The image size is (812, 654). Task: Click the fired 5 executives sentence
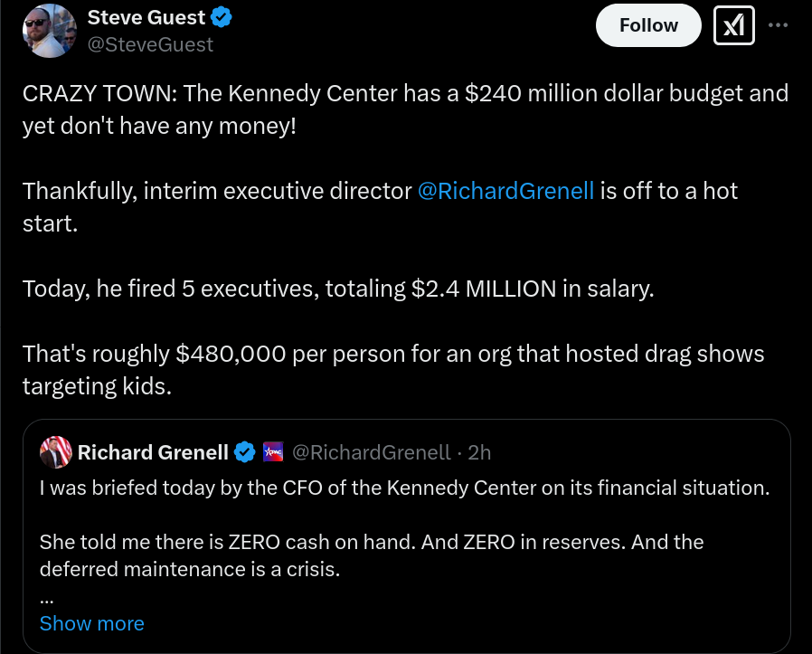[x=338, y=289]
